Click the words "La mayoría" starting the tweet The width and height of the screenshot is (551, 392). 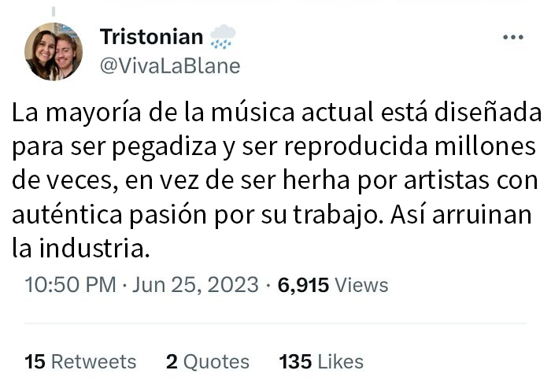(x=68, y=114)
